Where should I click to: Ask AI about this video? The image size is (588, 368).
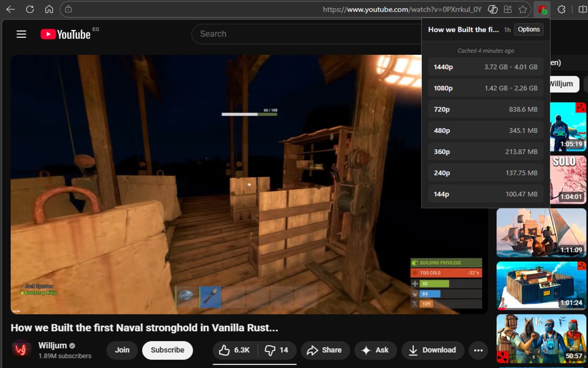point(375,350)
